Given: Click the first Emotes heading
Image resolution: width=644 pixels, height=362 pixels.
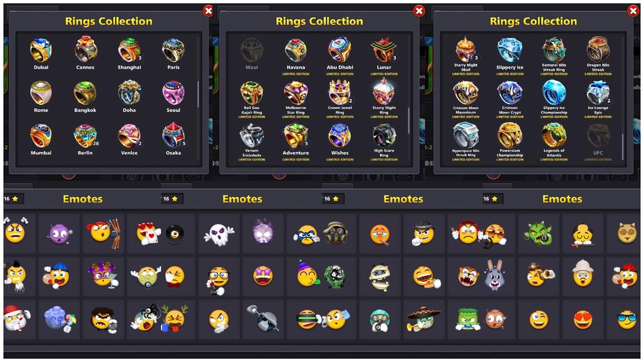Looking at the screenshot, I should (83, 199).
